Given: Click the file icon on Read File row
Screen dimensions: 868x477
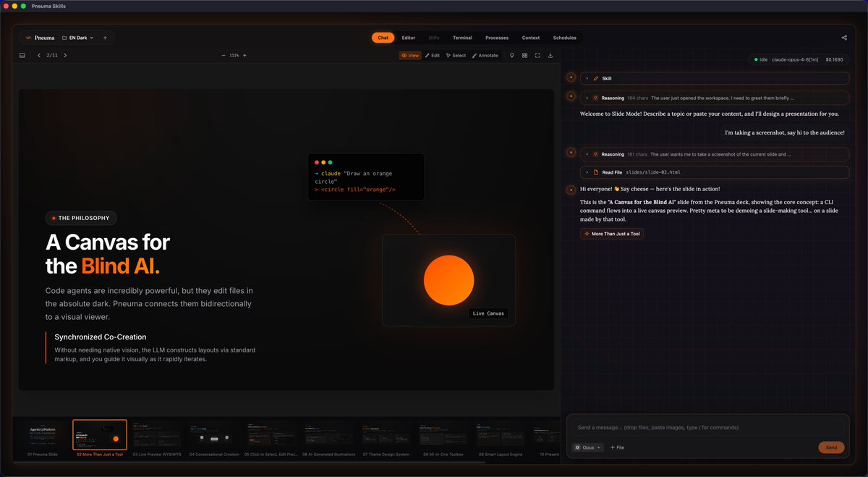Looking at the screenshot, I should click(x=596, y=172).
